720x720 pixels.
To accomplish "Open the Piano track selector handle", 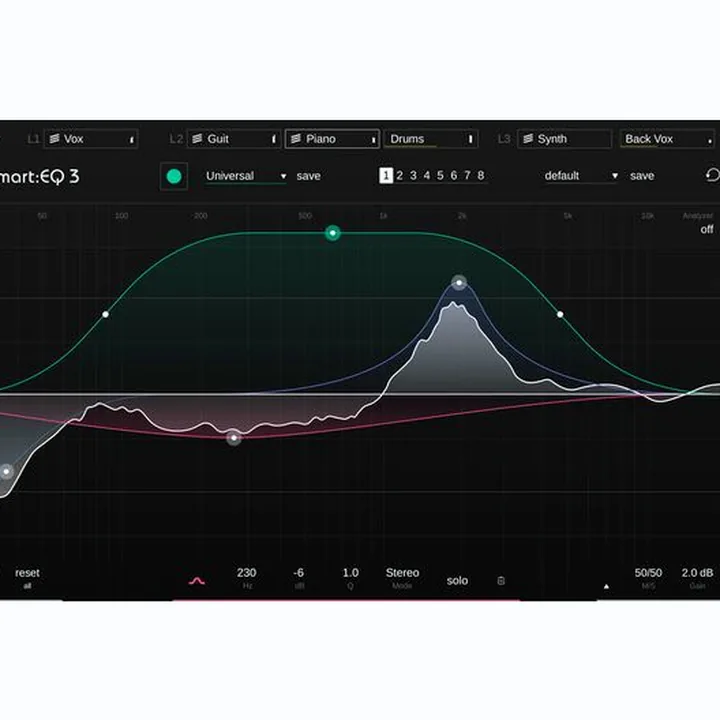I will [373, 139].
